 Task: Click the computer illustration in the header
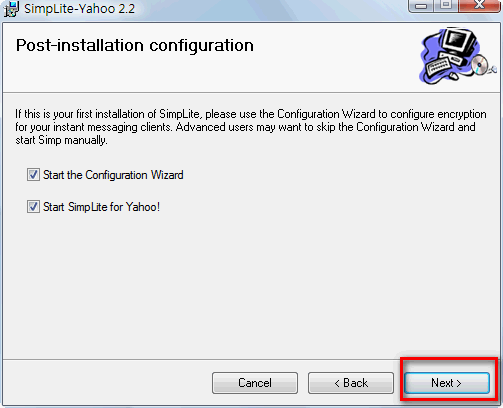pos(457,56)
